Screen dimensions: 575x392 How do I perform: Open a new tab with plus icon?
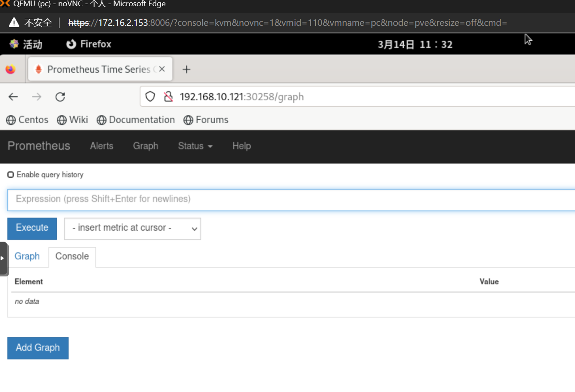coord(186,69)
